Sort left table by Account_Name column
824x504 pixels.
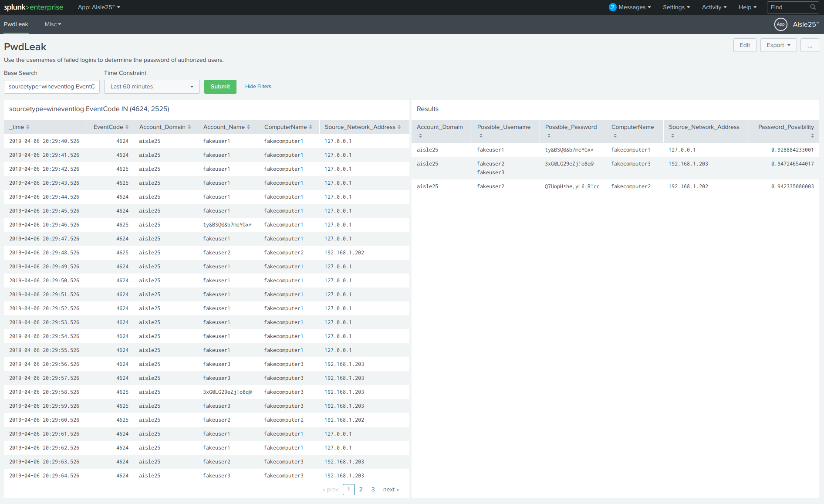(x=227, y=127)
